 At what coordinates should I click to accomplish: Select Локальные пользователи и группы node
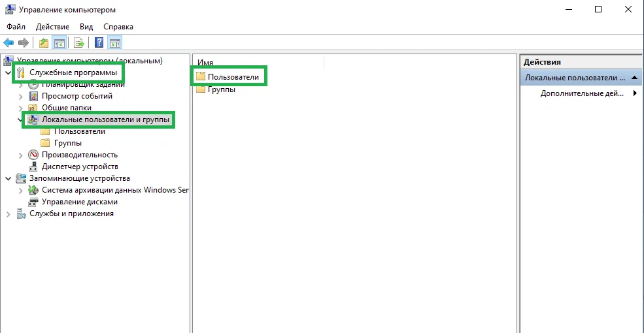[105, 119]
